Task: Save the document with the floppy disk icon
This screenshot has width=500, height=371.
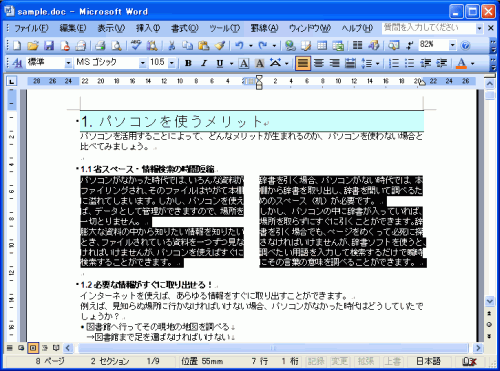Action: 49,45
